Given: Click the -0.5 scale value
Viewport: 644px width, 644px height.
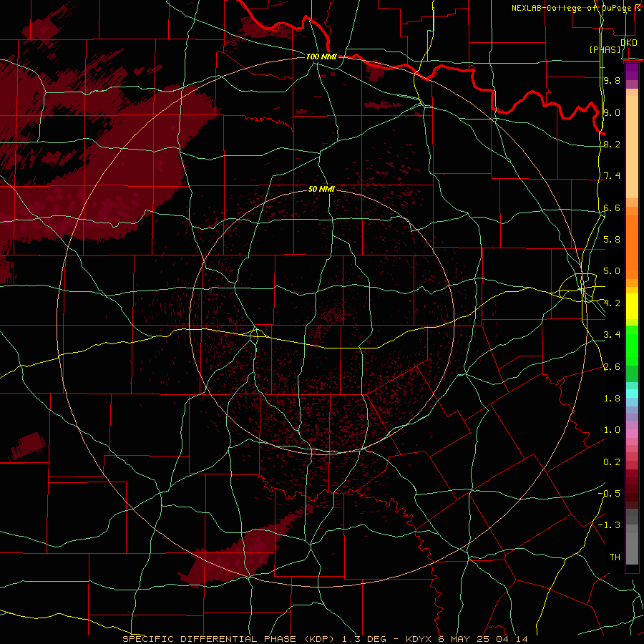Looking at the screenshot, I should click(x=609, y=494).
